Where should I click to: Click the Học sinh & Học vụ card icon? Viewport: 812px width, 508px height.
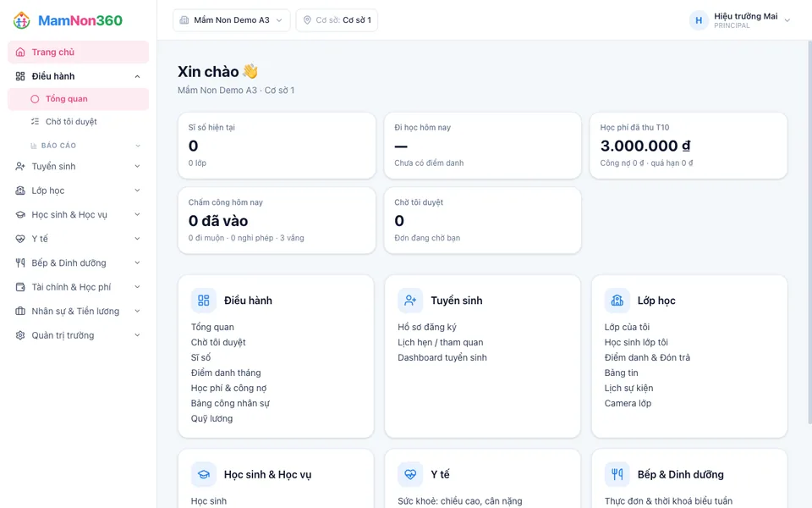tap(204, 474)
